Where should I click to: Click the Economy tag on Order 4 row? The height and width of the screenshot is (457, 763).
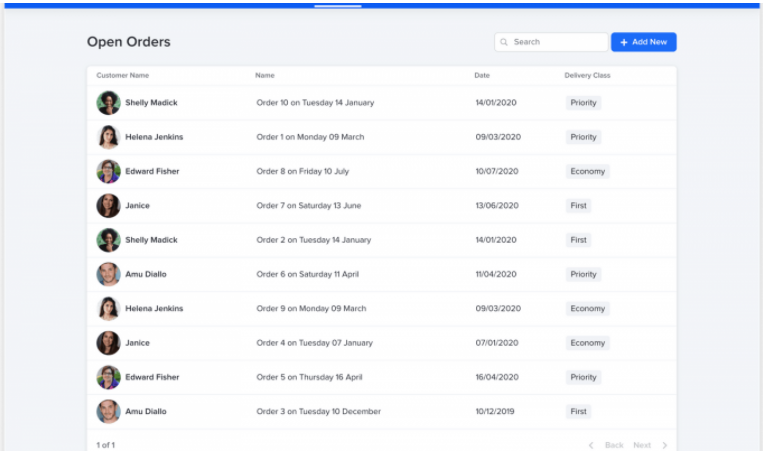[587, 343]
